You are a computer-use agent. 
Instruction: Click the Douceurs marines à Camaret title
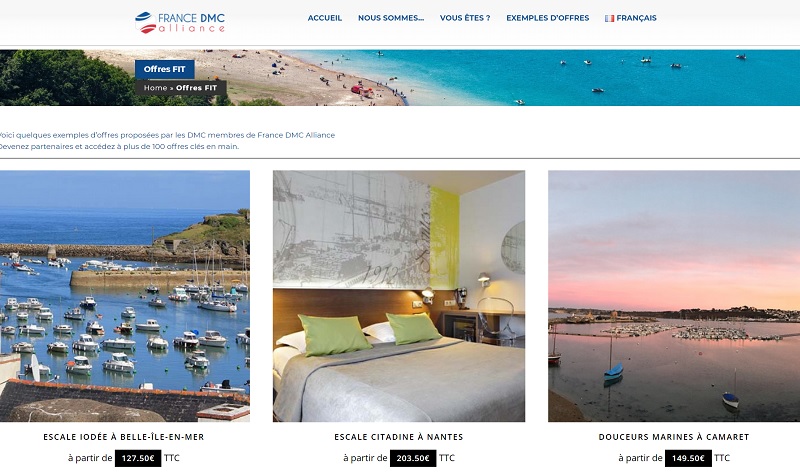click(674, 437)
